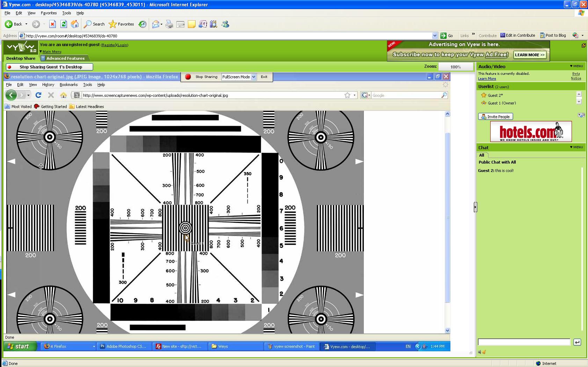Open the IE Messenger people icon
588x367 pixels.
pyautogui.click(x=225, y=24)
